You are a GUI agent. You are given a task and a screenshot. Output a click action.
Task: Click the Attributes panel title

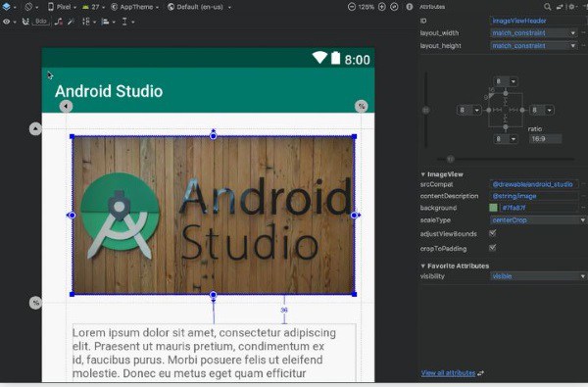coord(432,7)
